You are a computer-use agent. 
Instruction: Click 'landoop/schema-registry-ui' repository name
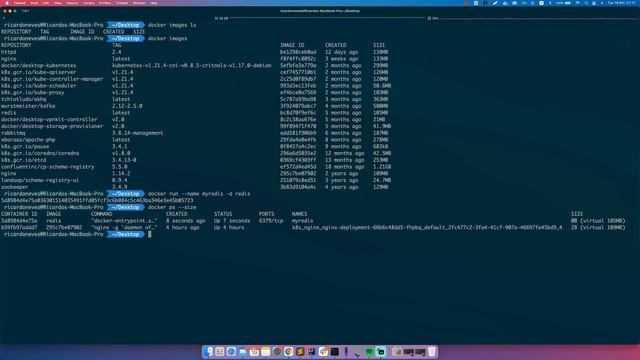[x=40, y=180]
